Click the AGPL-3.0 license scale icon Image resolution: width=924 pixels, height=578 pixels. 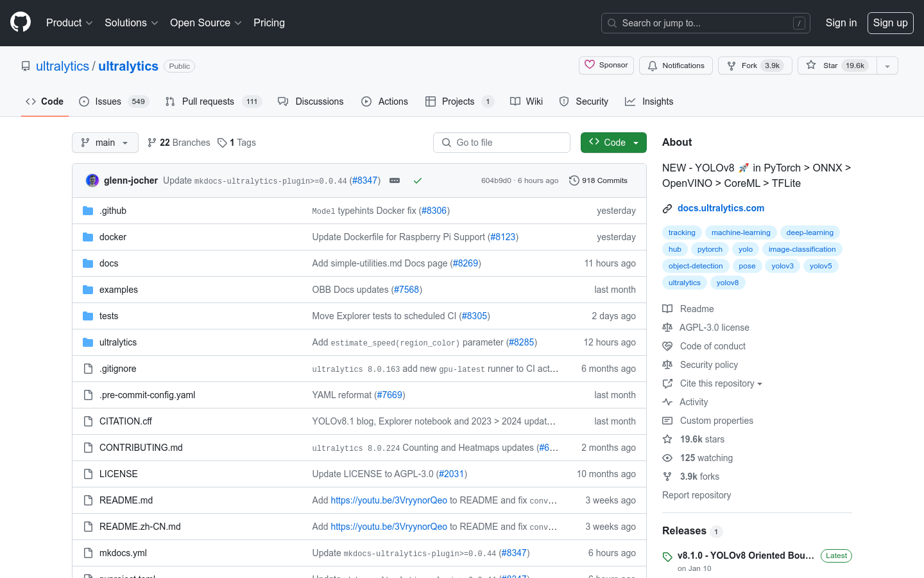[667, 328]
